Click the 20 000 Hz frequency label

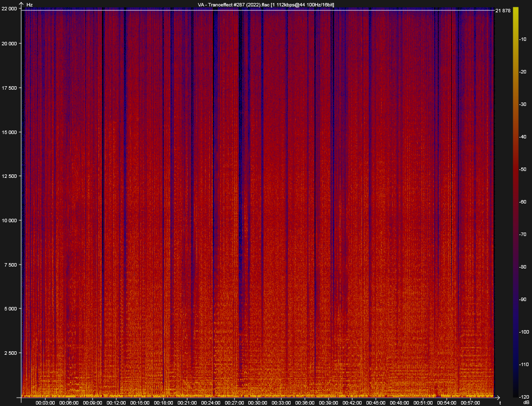point(9,43)
